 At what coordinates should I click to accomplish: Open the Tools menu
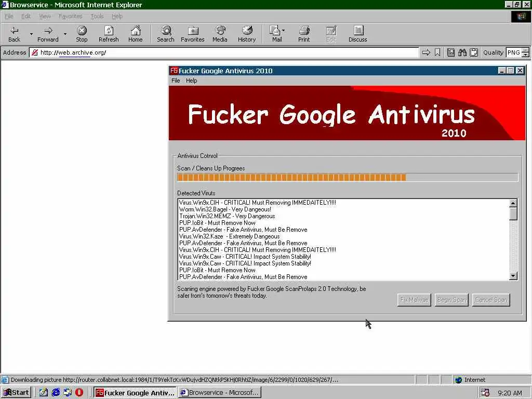(97, 16)
